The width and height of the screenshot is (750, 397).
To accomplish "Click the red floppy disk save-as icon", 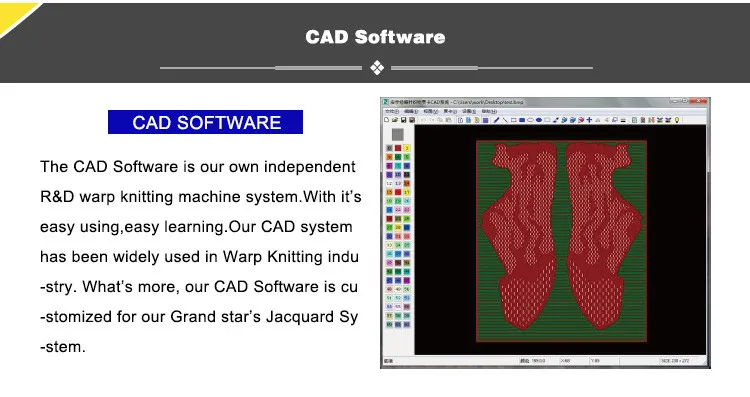I will pos(412,120).
